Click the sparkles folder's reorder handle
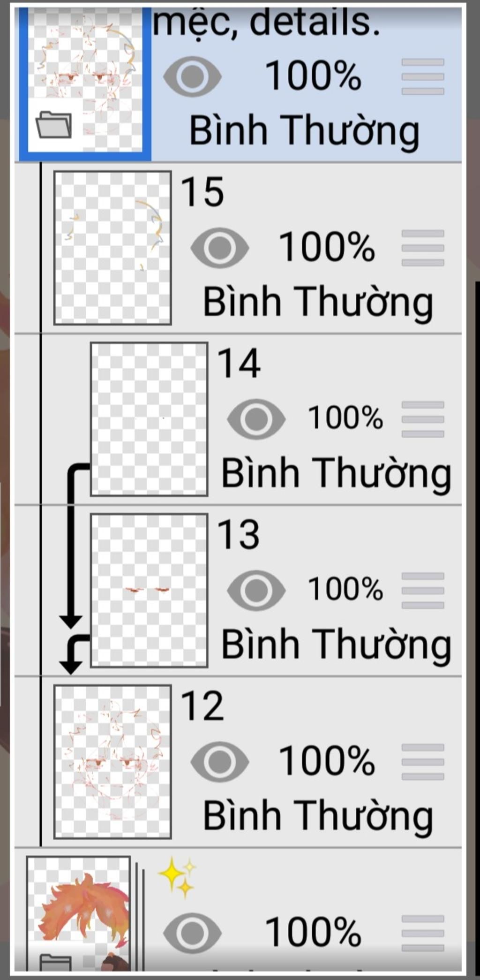Screen dimensions: 480x980 click(422, 933)
